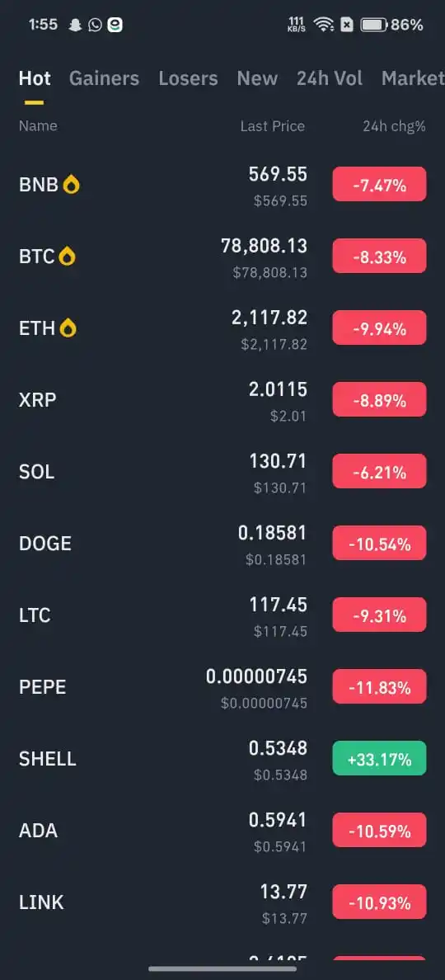Sort by 24h chg% column header
This screenshot has width=445, height=980.
[395, 126]
